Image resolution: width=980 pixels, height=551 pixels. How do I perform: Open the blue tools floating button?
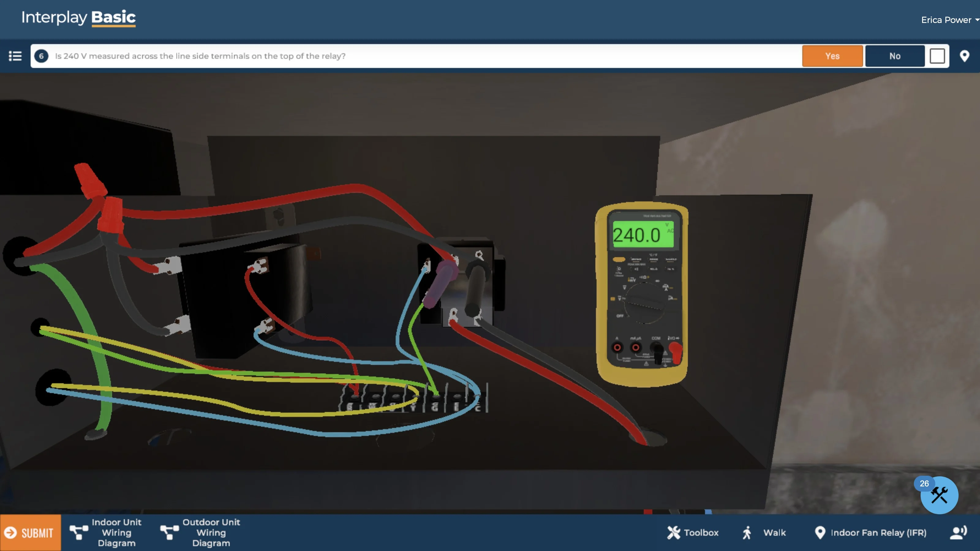coord(939,495)
